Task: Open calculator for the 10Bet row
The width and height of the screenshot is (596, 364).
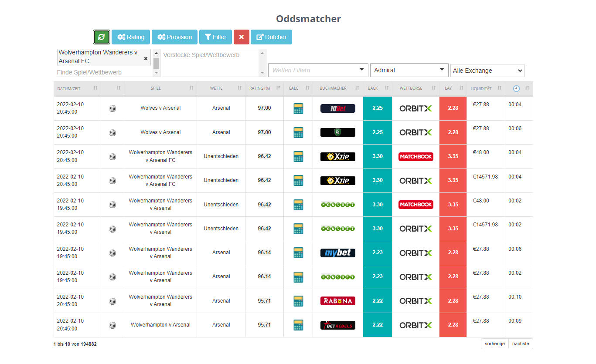Action: pos(298,108)
